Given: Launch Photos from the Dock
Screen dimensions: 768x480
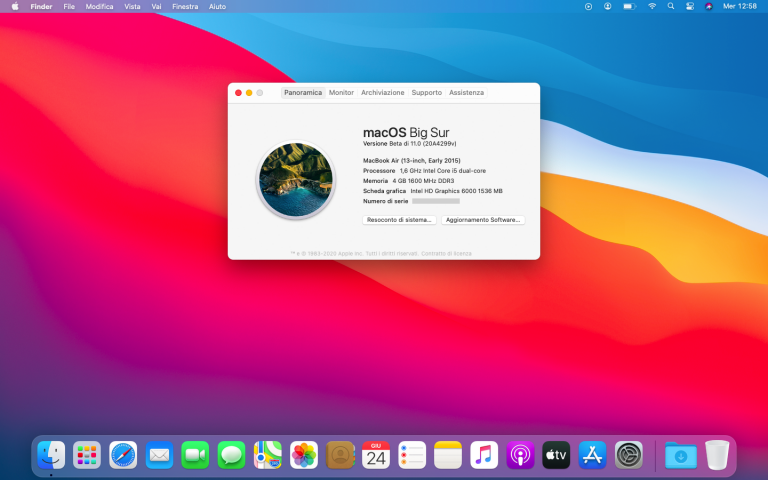Looking at the screenshot, I should pyautogui.click(x=304, y=455).
